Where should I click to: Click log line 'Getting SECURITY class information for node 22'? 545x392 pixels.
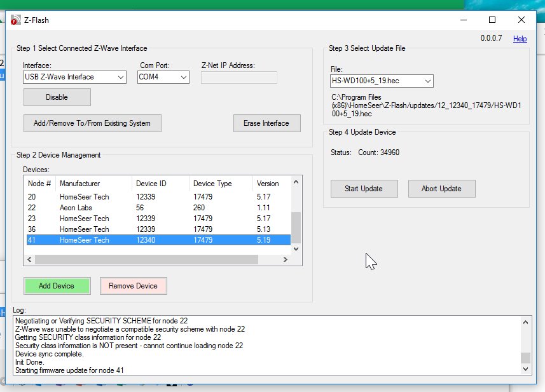coord(88,337)
